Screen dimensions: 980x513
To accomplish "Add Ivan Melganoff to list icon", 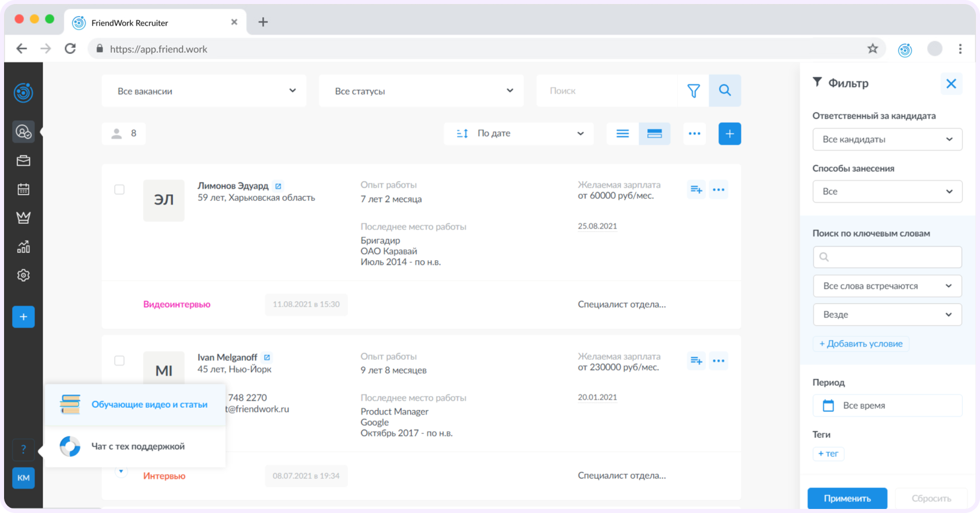I will 697,361.
